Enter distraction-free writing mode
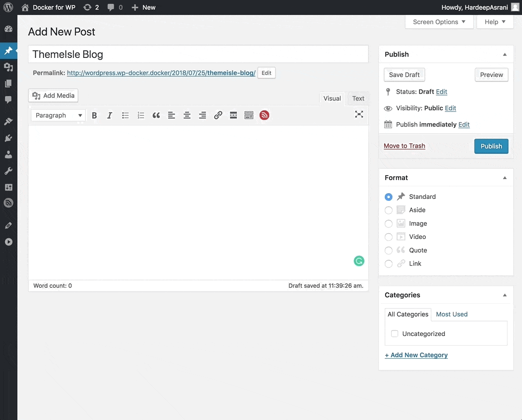 coord(359,114)
